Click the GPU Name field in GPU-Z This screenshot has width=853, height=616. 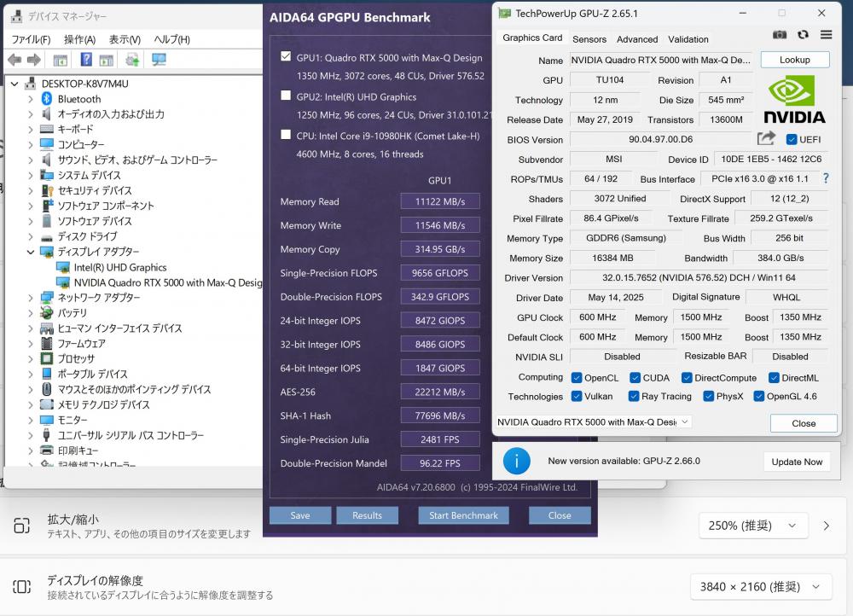(x=660, y=60)
